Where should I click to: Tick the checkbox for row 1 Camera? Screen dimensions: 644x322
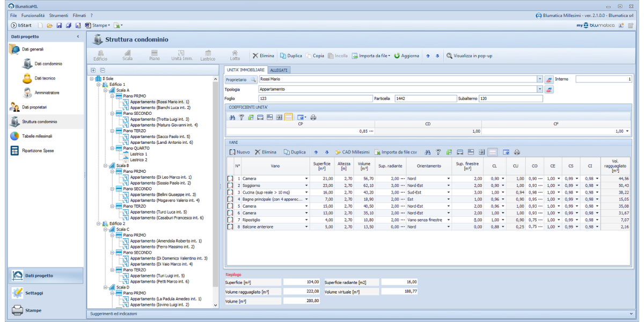(x=230, y=179)
